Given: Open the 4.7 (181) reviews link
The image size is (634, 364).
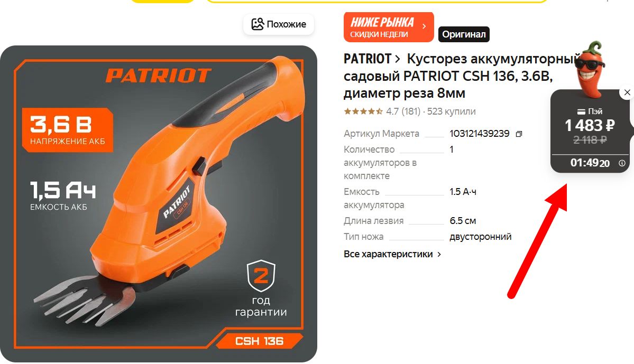Looking at the screenshot, I should 403,111.
